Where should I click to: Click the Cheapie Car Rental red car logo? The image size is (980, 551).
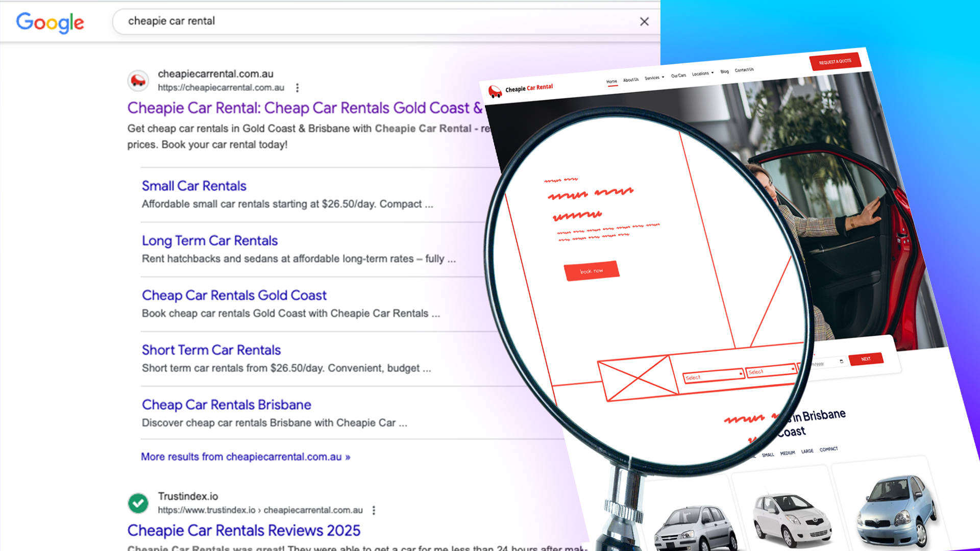click(x=495, y=91)
